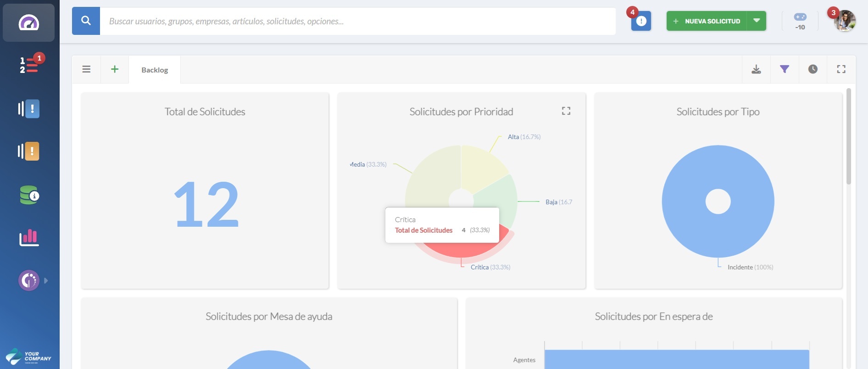Click the blue search magnifier button
Viewport: 868px width, 369px height.
(86, 21)
